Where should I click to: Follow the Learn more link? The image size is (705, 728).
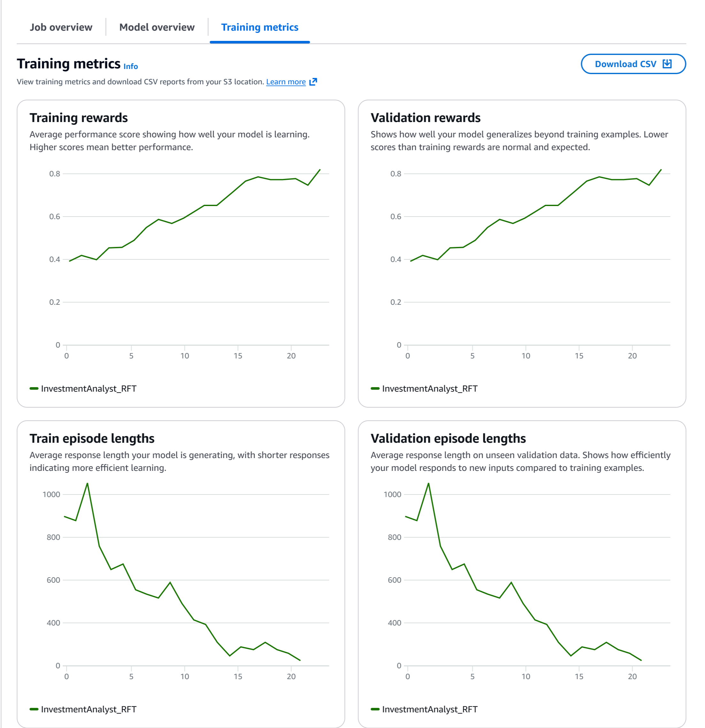286,82
